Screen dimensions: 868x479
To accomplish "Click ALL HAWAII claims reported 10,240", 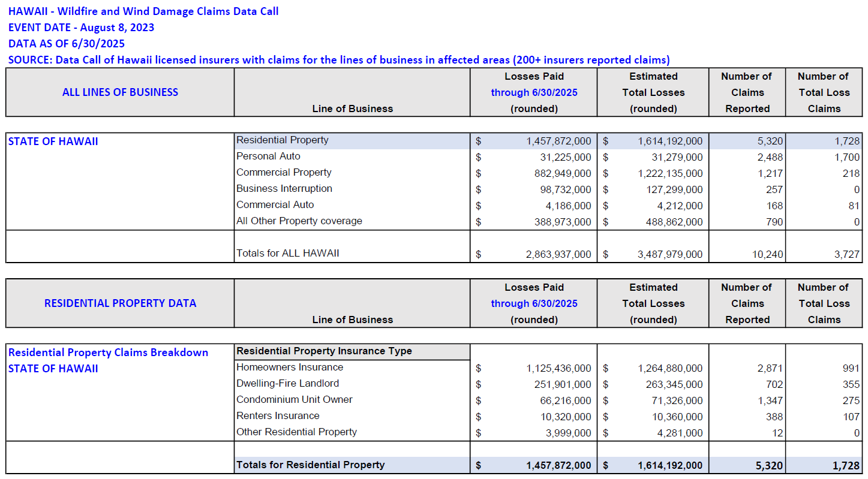I will [767, 255].
